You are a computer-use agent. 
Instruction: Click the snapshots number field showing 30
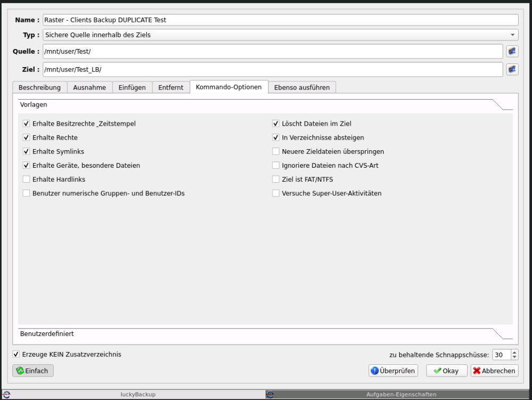pos(502,355)
